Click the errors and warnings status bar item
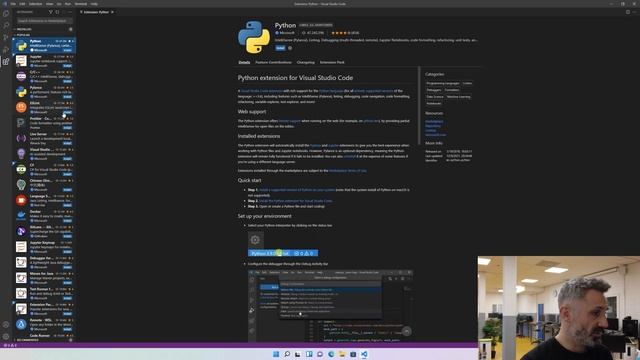 [x=10, y=345]
